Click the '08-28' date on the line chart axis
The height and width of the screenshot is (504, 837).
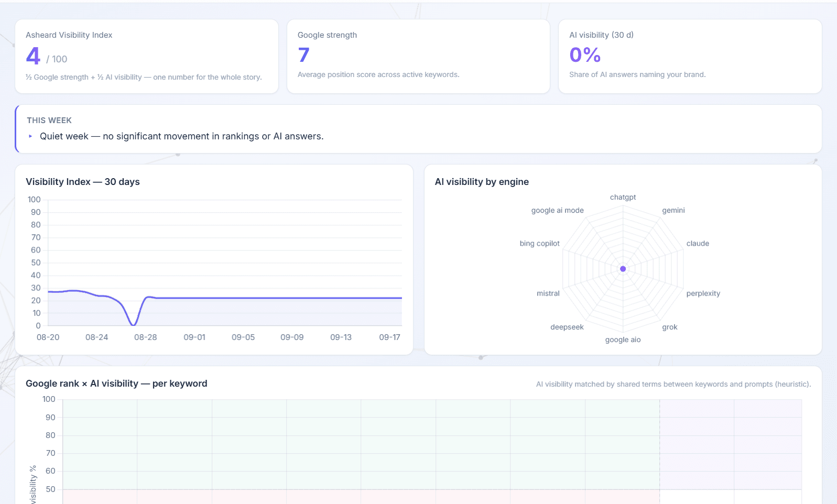(x=146, y=337)
